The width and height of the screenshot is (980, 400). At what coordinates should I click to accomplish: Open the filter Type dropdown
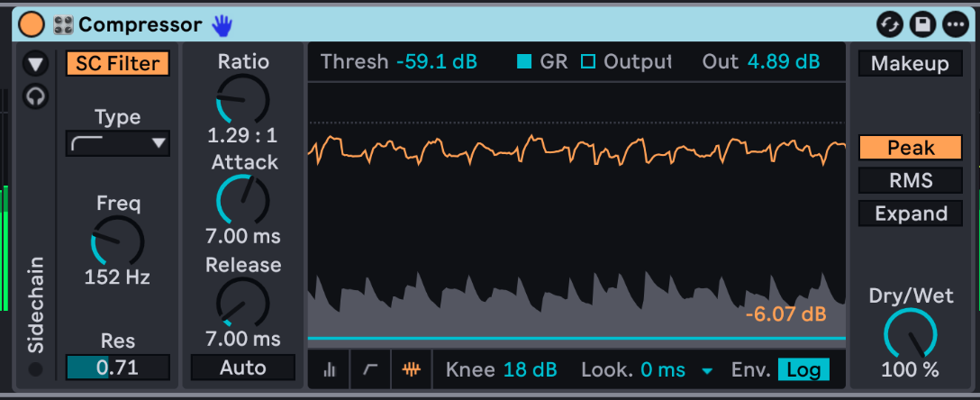point(117,144)
